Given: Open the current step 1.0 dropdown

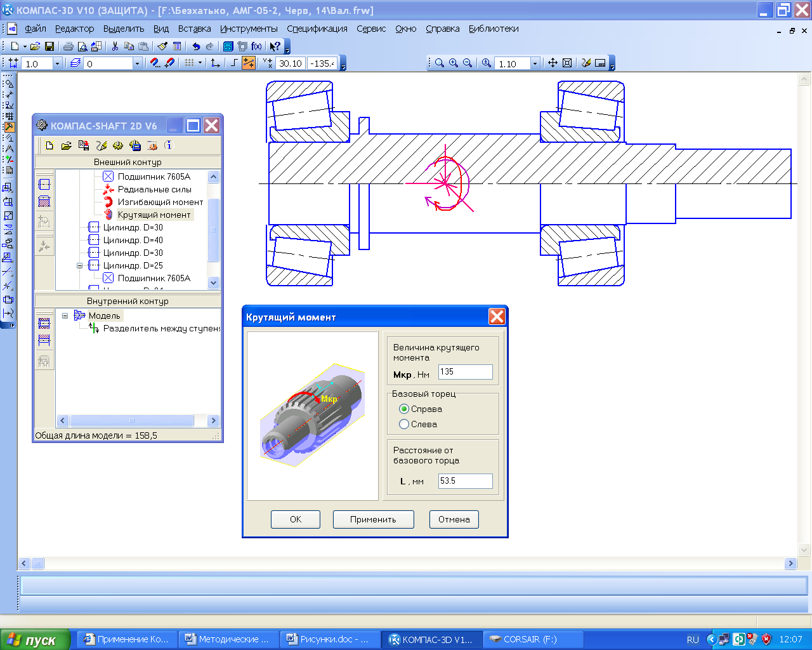Looking at the screenshot, I should tap(57, 63).
